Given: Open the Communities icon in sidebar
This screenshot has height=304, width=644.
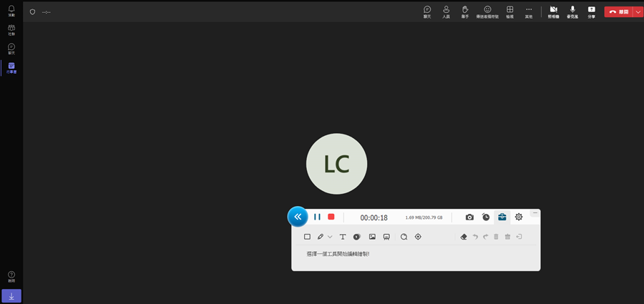Looking at the screenshot, I should click(x=11, y=30).
